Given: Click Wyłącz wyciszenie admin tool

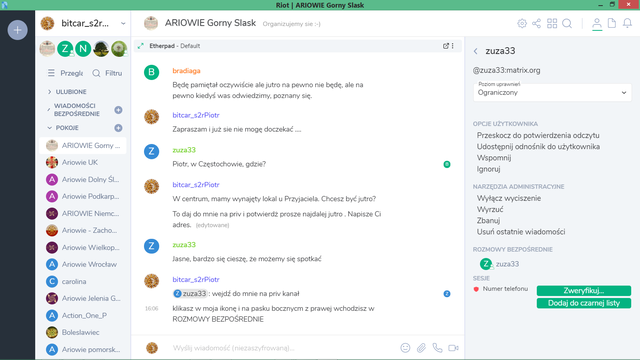Looking at the screenshot, I should coord(509,198).
